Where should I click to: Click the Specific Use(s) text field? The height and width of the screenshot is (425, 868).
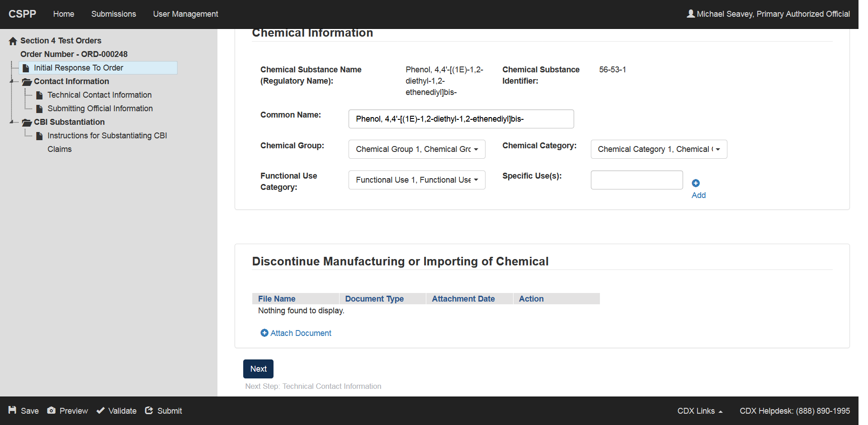tap(636, 180)
